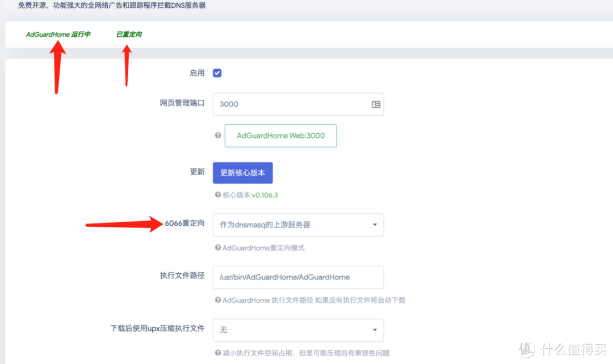Screen dimensions: 613x364
Task: Click the help icon next to 核心版本:v0.106.3
Action: (219, 194)
